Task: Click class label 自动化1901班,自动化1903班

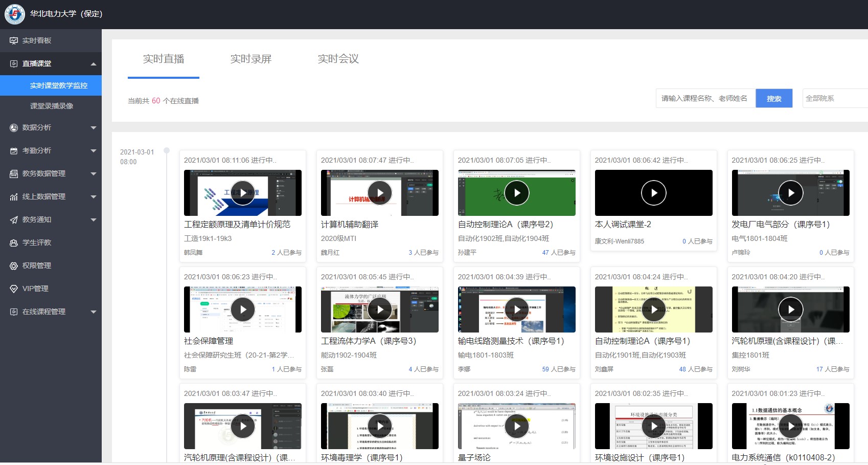Action: coord(641,355)
